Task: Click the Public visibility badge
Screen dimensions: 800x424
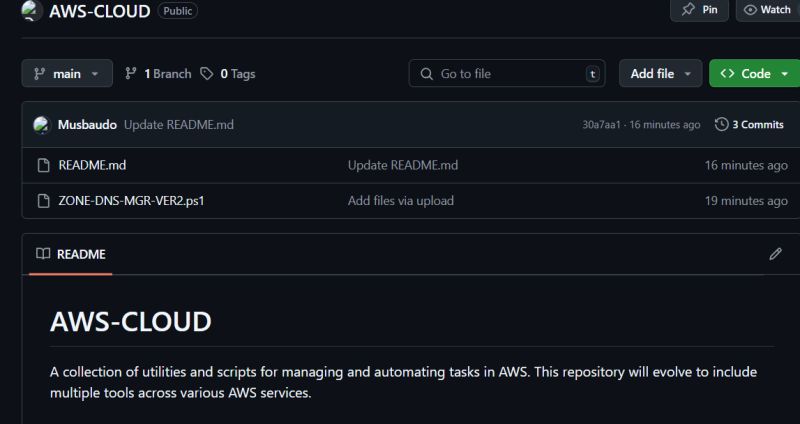Action: (x=178, y=11)
